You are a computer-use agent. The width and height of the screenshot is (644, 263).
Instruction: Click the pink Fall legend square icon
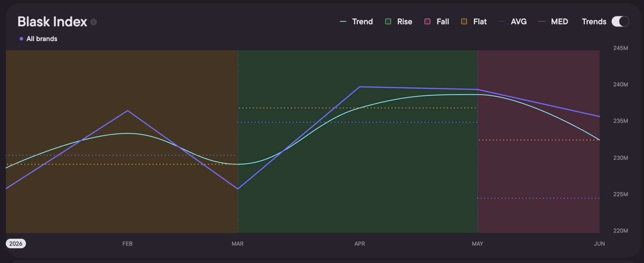click(427, 21)
